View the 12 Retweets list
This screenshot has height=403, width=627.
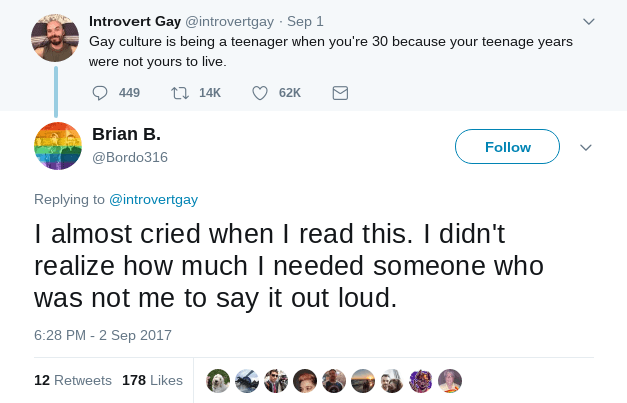(73, 380)
